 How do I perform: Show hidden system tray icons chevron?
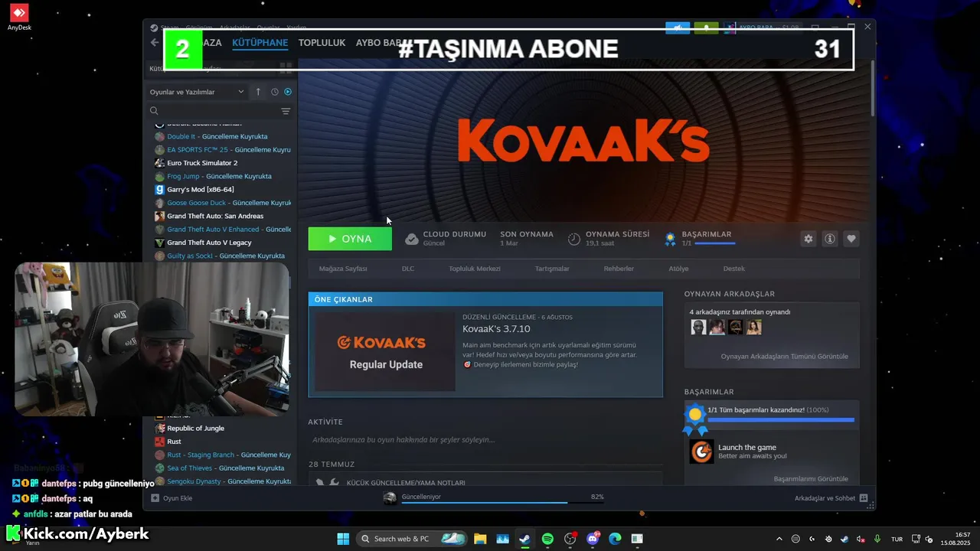779,539
